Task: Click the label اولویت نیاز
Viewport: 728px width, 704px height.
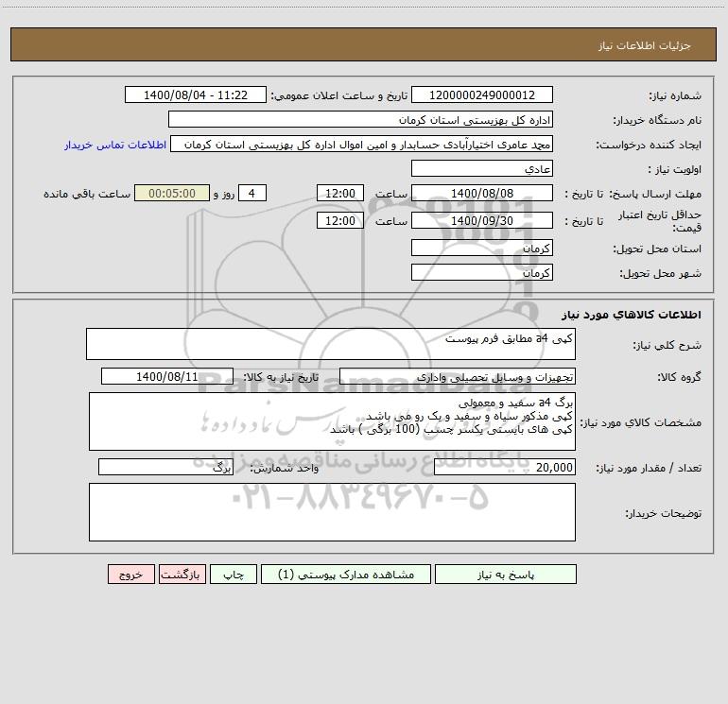Action: pyautogui.click(x=675, y=170)
